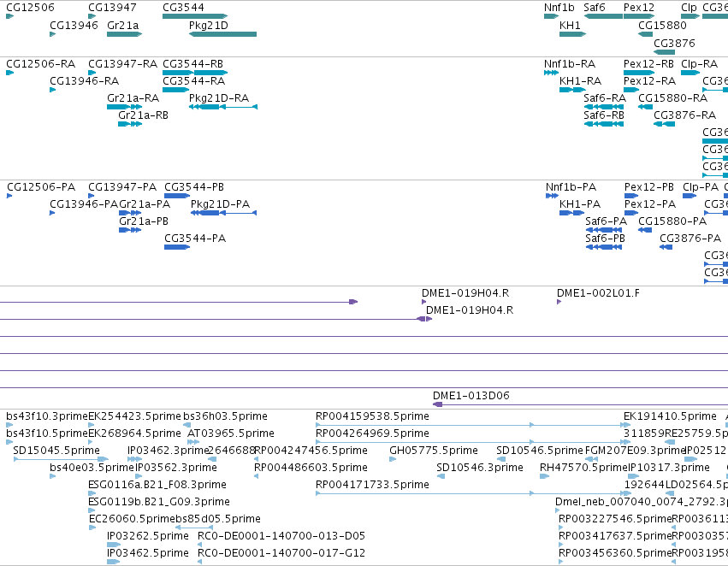Screen dimensions: 728x566
Task: Click the Pkg21D-RA exon-intron glyph
Action: [x=223, y=107]
